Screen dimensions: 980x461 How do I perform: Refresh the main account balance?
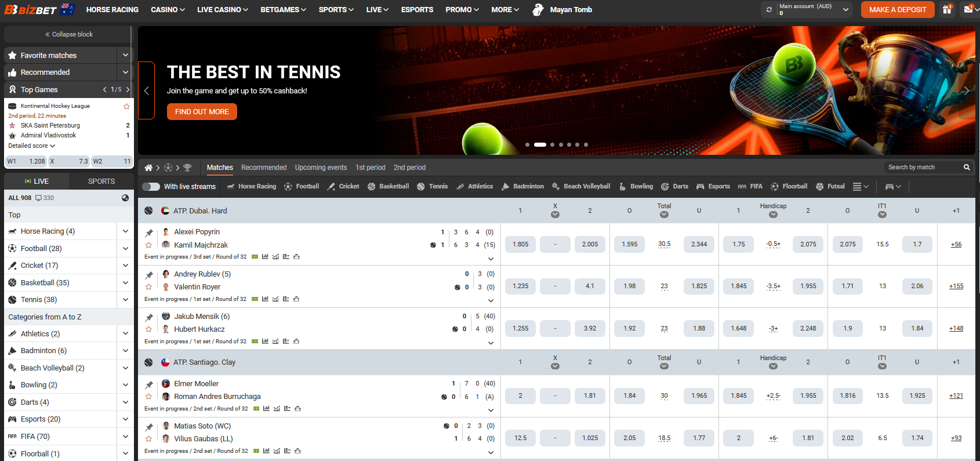769,9
